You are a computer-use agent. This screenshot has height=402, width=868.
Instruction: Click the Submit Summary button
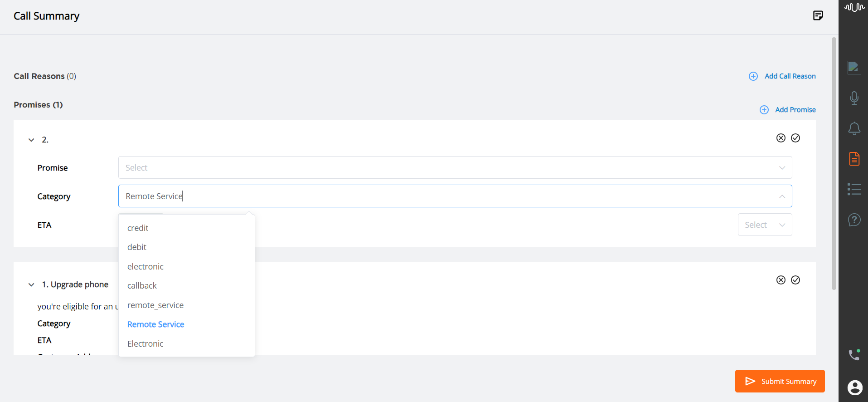(x=780, y=381)
